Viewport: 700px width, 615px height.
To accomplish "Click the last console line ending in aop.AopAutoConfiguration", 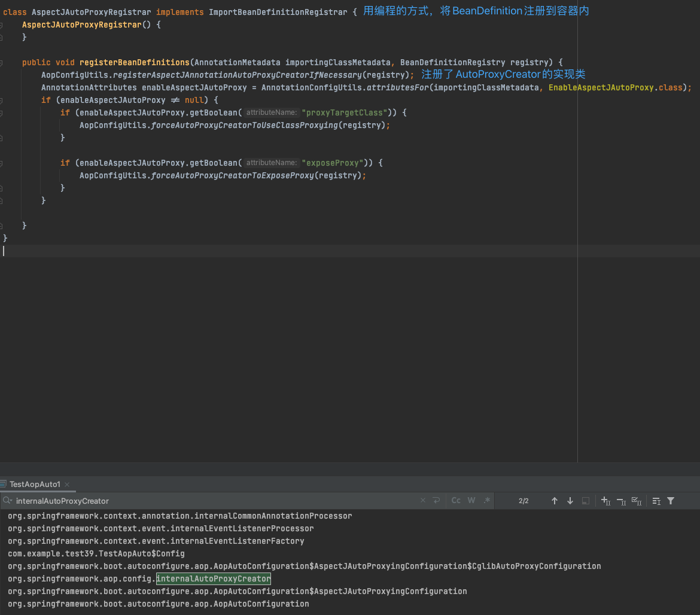I will (x=158, y=604).
